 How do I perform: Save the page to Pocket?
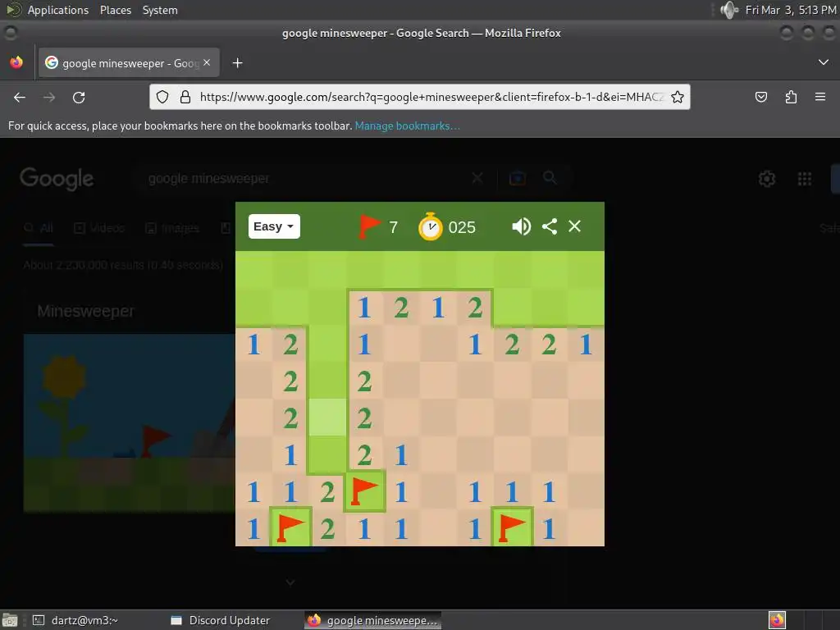point(760,97)
